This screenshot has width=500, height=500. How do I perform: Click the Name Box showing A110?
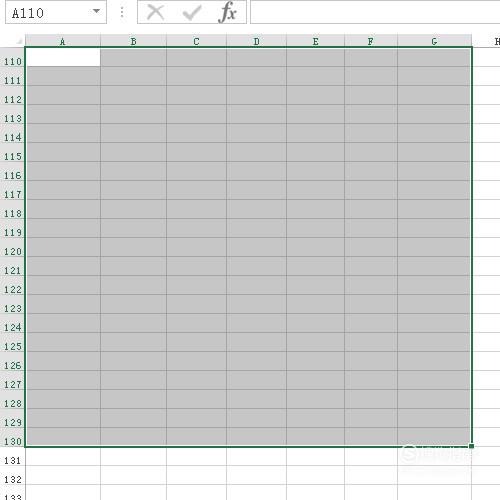pyautogui.click(x=56, y=12)
